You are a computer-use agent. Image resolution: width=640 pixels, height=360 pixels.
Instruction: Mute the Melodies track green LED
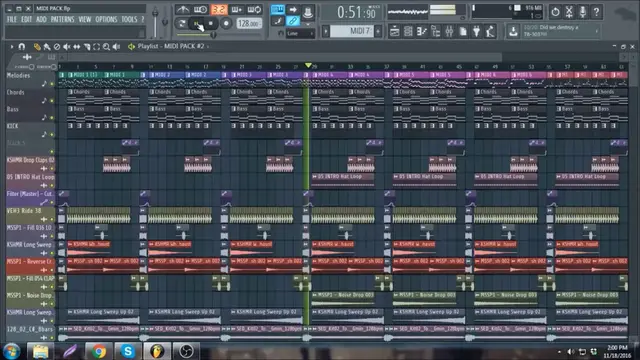(52, 84)
